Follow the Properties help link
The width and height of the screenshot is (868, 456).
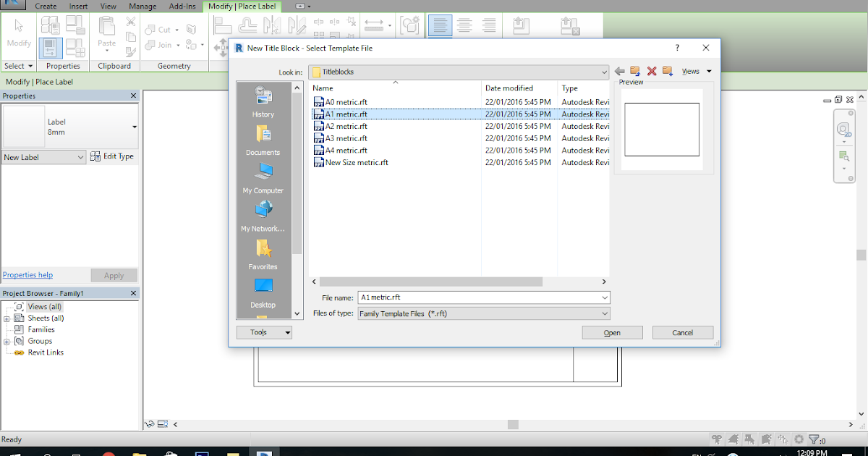coord(27,275)
